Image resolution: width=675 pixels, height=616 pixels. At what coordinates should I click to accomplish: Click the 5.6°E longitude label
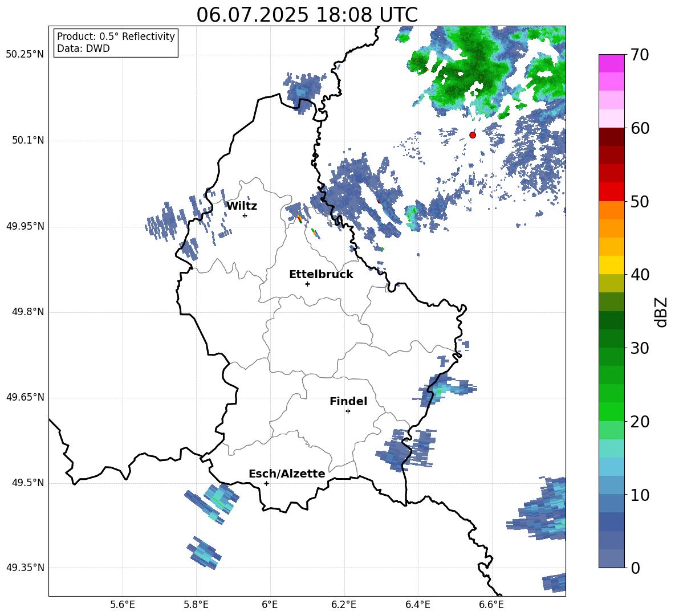click(x=123, y=605)
